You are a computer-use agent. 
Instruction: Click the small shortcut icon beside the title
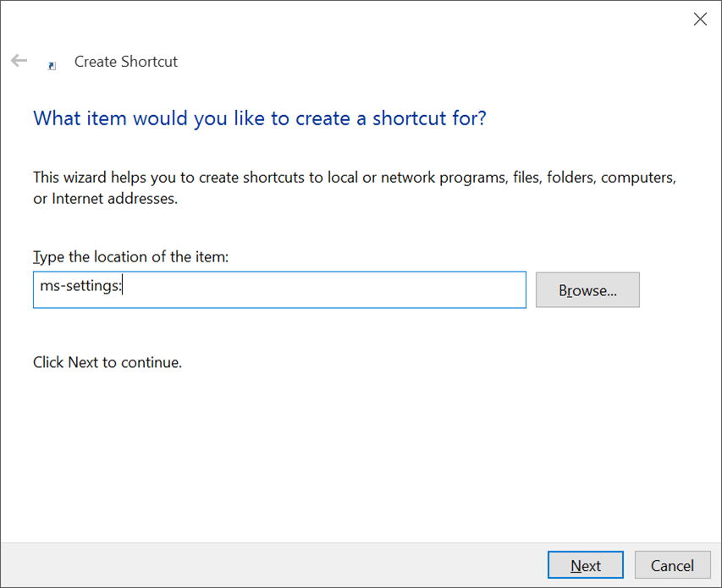(x=52, y=65)
